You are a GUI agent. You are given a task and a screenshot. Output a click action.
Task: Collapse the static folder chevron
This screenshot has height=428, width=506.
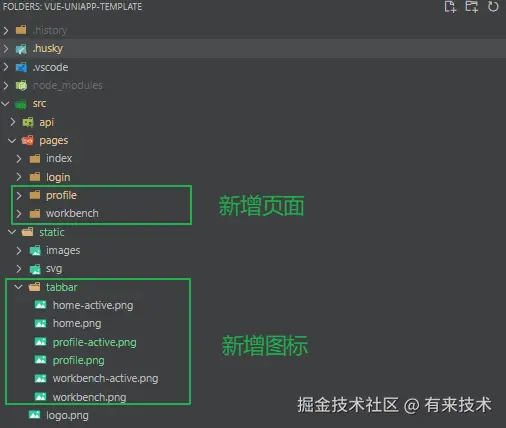[12, 232]
